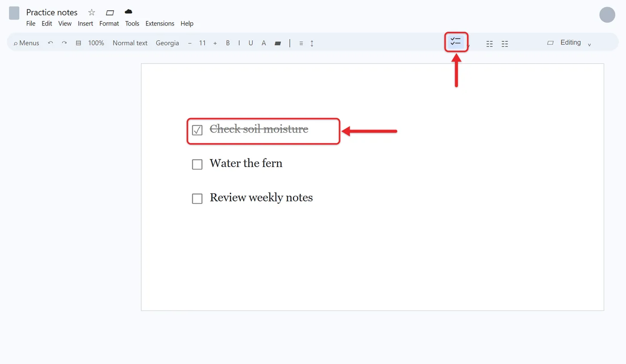Click the Docs home icon beside the title
Image resolution: width=626 pixels, height=364 pixels.
14,13
